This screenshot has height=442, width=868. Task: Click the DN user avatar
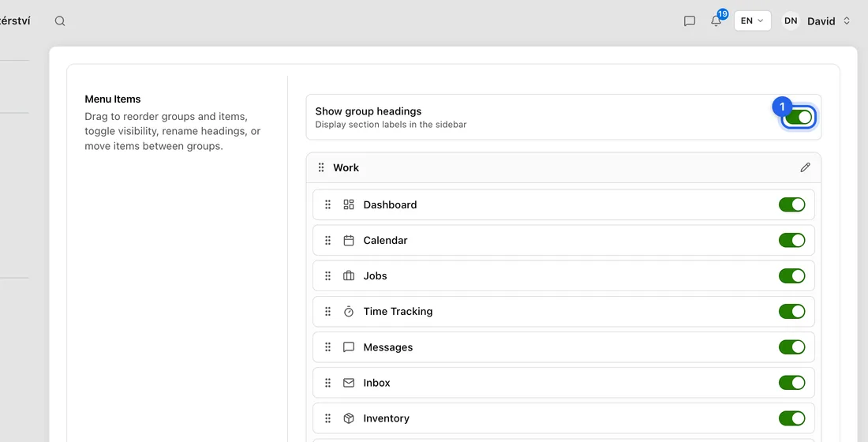[791, 21]
